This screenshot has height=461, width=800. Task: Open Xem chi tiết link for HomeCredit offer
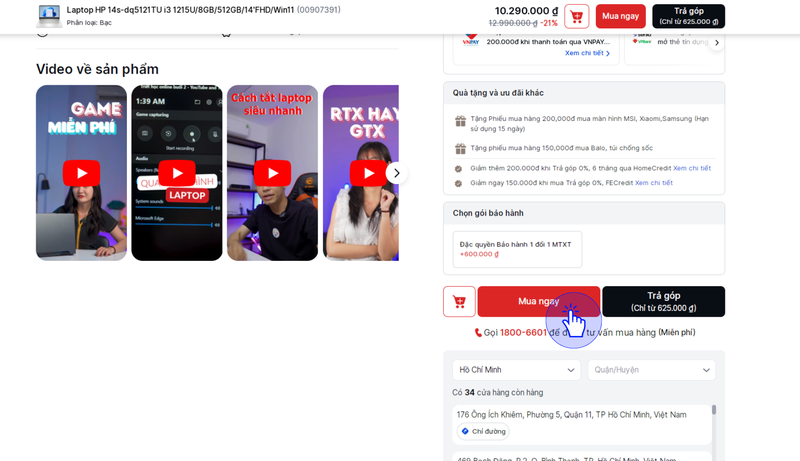click(x=692, y=168)
